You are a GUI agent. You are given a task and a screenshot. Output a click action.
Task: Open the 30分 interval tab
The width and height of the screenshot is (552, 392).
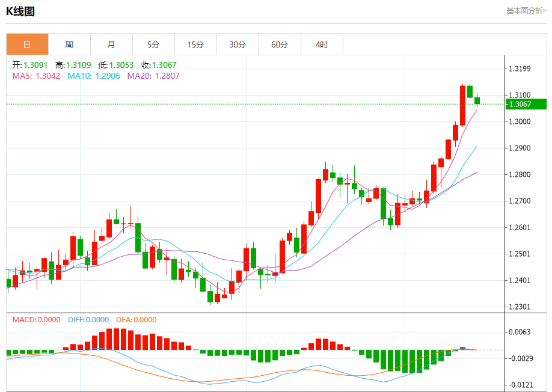[238, 44]
